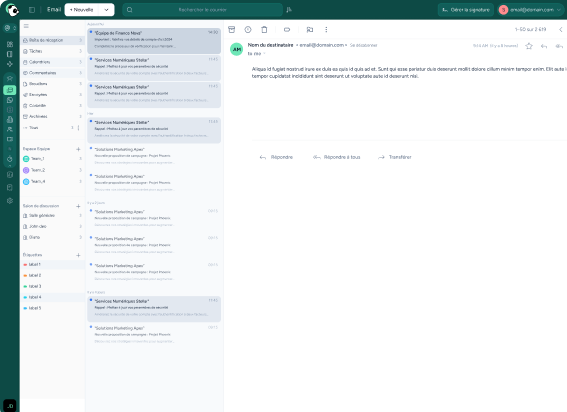Click the + Nouvelle compose button
The width and height of the screenshot is (567, 412).
point(82,10)
